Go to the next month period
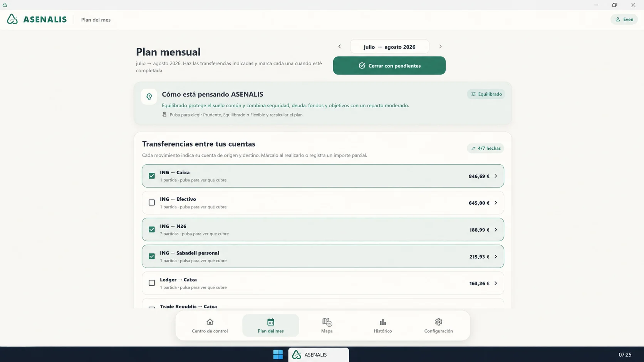Image resolution: width=644 pixels, height=362 pixels. [x=440, y=47]
